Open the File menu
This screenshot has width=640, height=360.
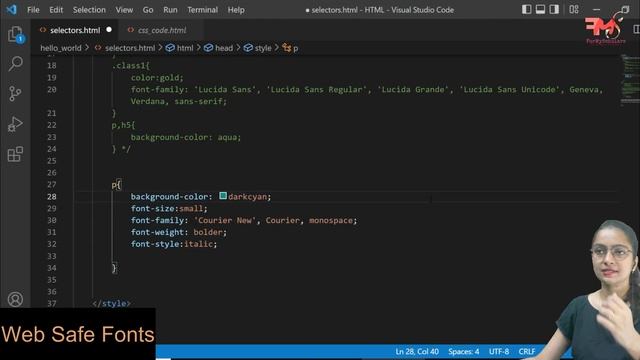33,10
